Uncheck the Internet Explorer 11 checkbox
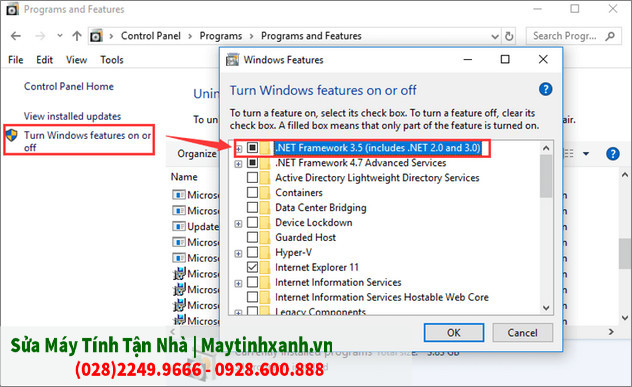The width and height of the screenshot is (632, 387). (x=252, y=267)
